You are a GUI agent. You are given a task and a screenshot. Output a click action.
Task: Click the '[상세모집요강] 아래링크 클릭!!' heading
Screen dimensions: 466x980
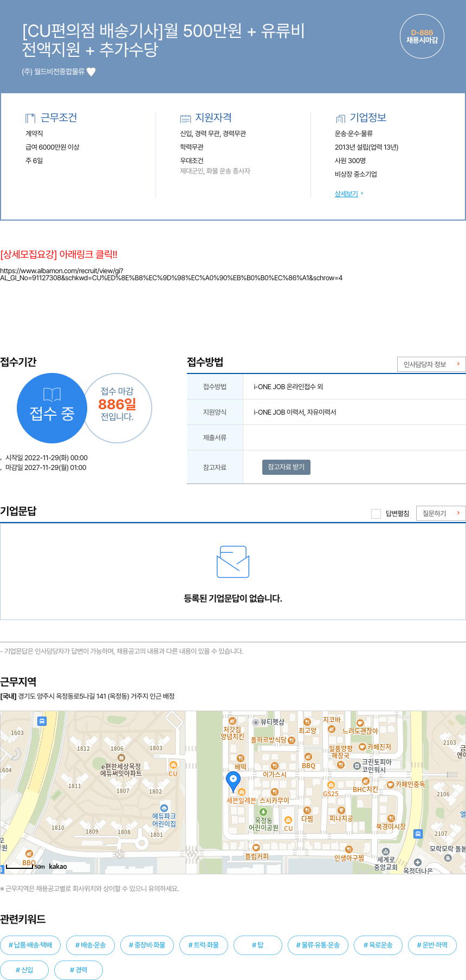(59, 254)
